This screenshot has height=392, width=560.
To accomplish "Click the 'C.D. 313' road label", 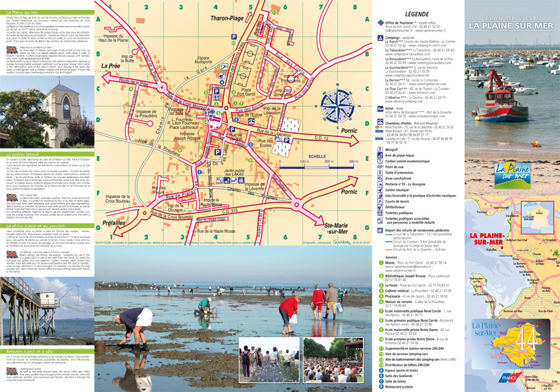I will [229, 211].
